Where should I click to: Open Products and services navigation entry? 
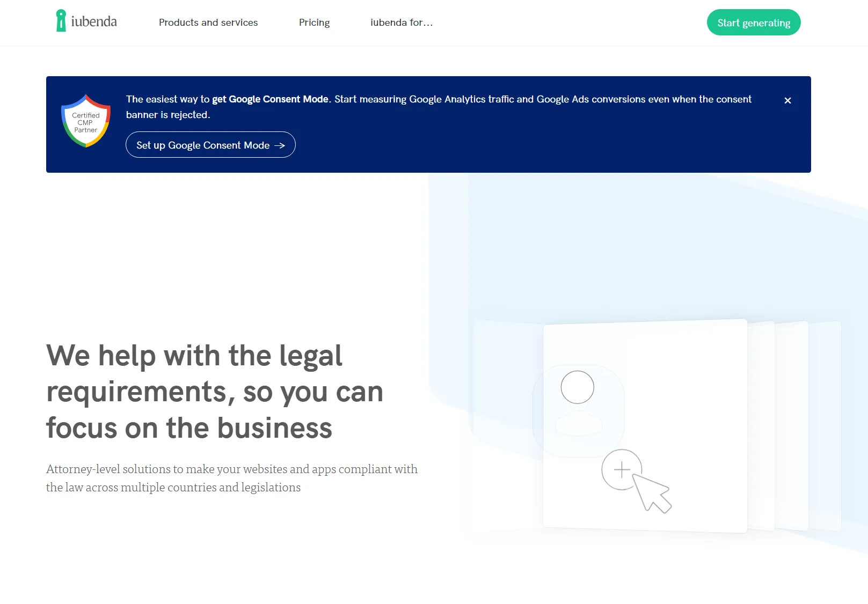coord(208,23)
